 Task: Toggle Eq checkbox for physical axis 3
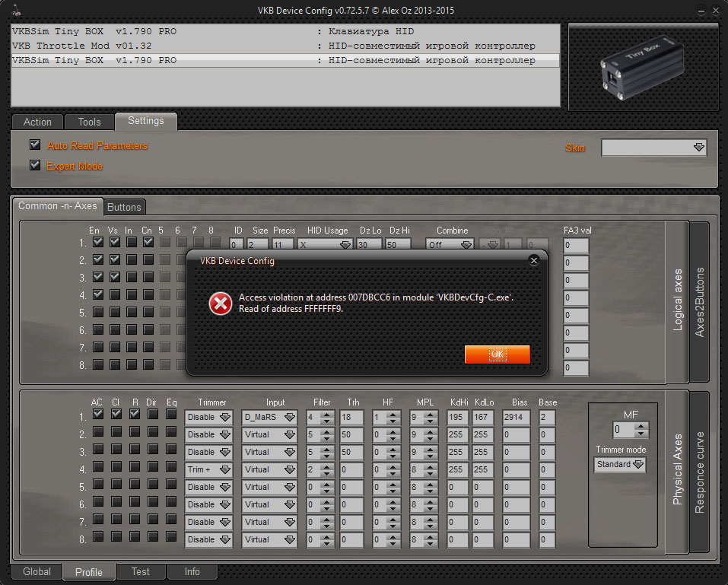[171, 449]
